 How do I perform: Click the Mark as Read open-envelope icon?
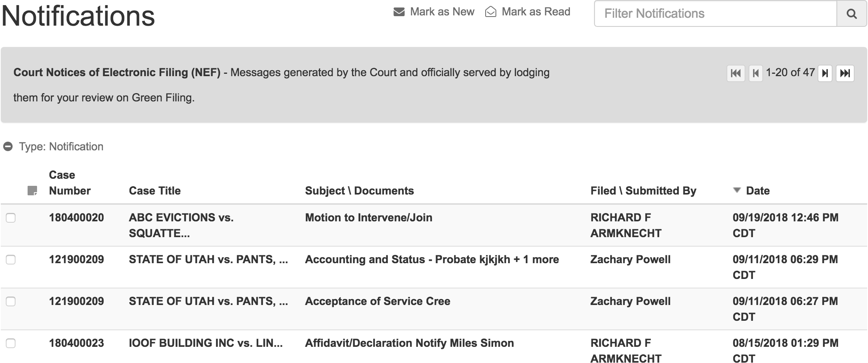(x=490, y=12)
